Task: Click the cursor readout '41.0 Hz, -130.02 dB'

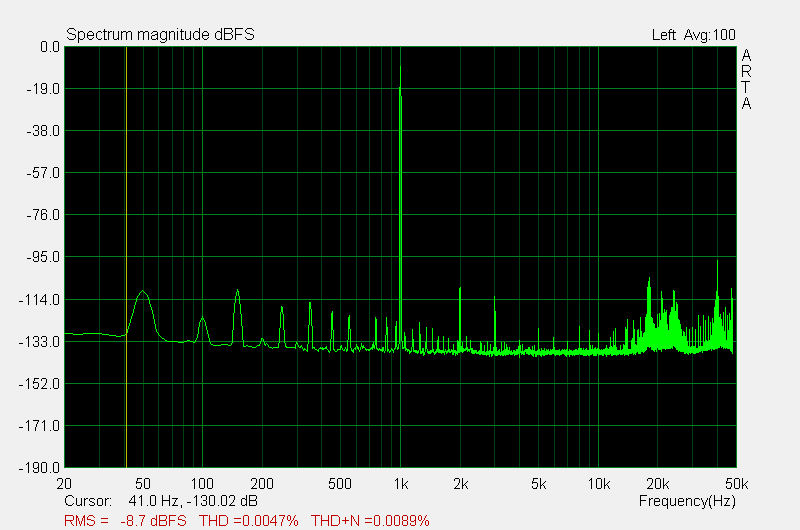Action: (193, 501)
